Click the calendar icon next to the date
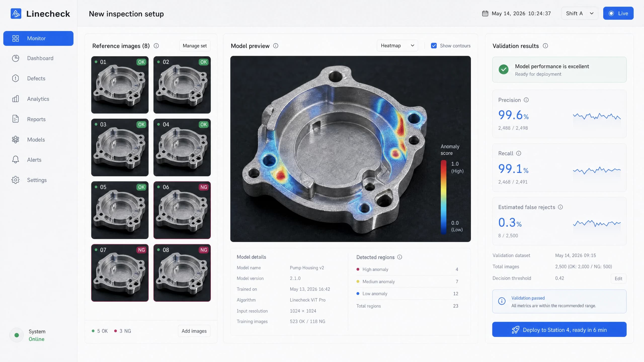The width and height of the screenshot is (644, 362). 485,13
